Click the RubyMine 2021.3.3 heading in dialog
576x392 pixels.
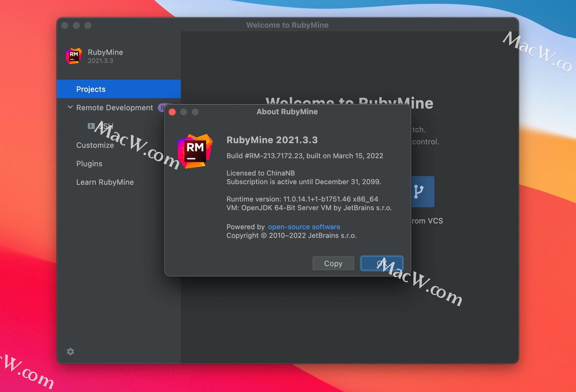pyautogui.click(x=272, y=140)
